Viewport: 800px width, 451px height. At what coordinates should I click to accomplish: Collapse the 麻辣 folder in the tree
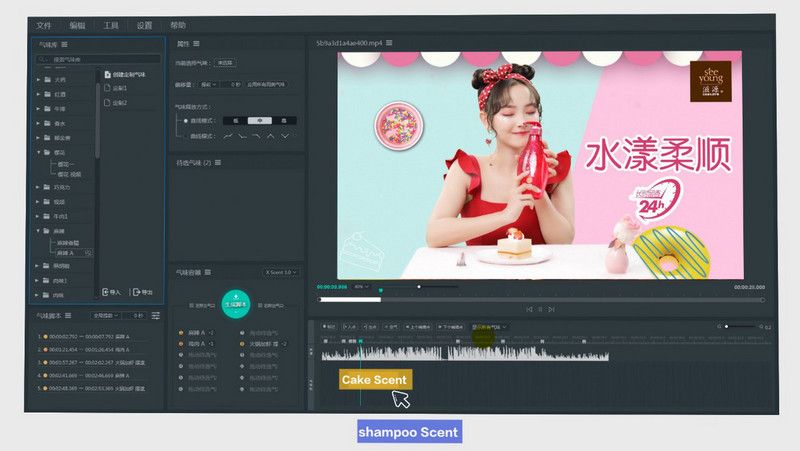(x=38, y=231)
